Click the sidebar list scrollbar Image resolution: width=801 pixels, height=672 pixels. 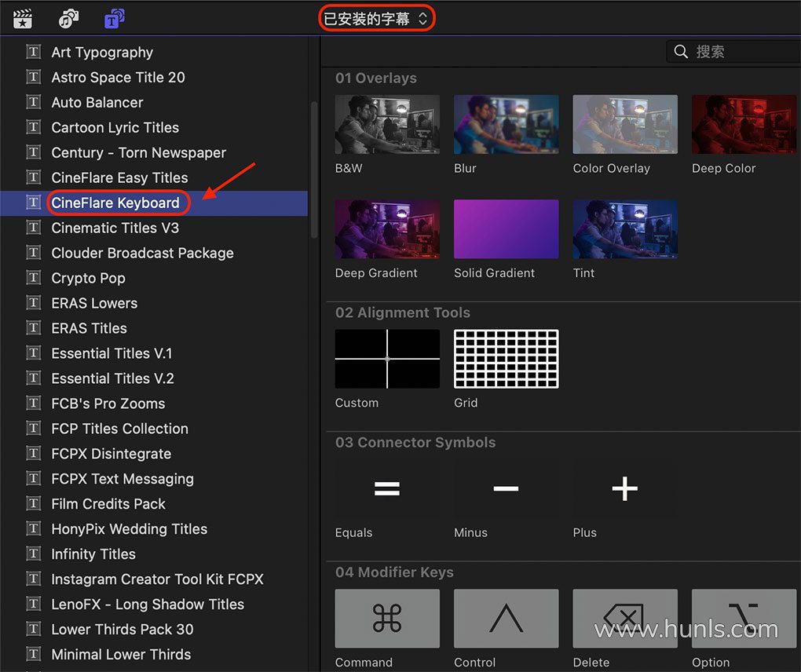[314, 169]
